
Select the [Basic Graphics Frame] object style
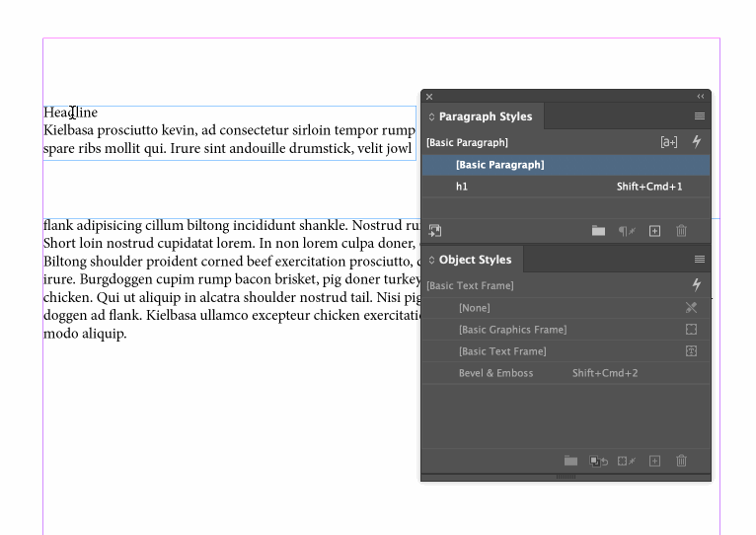(x=566, y=330)
